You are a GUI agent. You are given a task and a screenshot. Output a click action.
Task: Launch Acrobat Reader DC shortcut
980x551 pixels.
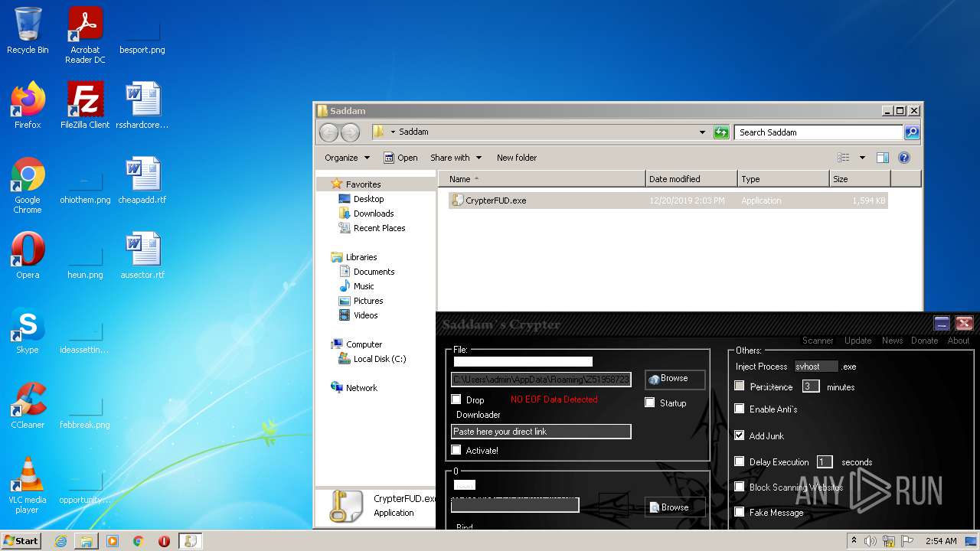click(85, 35)
